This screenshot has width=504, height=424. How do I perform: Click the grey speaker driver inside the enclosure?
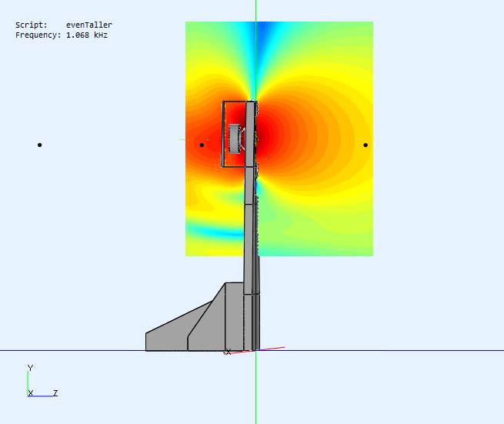tap(235, 139)
